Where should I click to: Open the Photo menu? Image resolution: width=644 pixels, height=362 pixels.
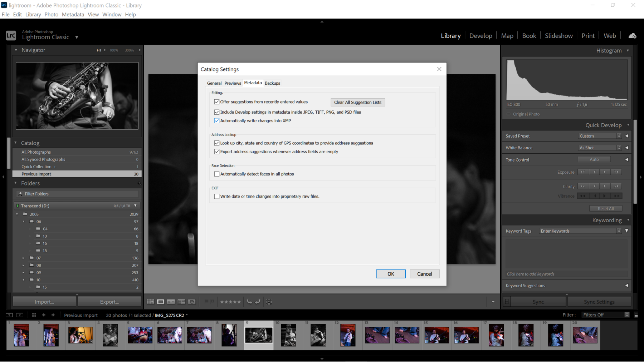click(x=51, y=14)
